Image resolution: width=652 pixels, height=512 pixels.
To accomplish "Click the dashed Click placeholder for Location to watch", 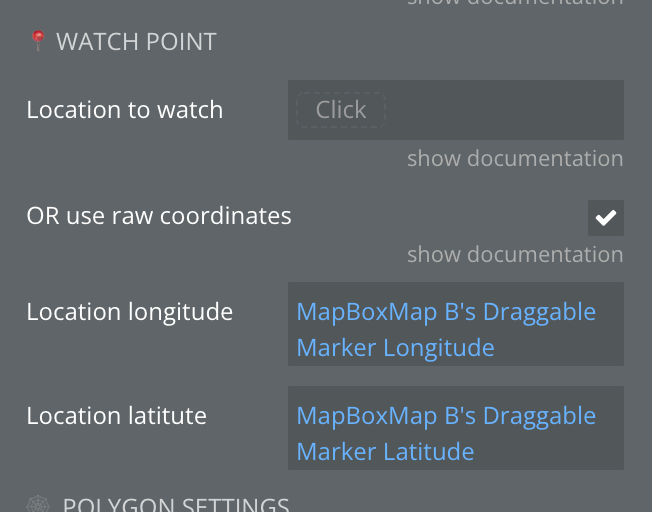I will [x=341, y=110].
